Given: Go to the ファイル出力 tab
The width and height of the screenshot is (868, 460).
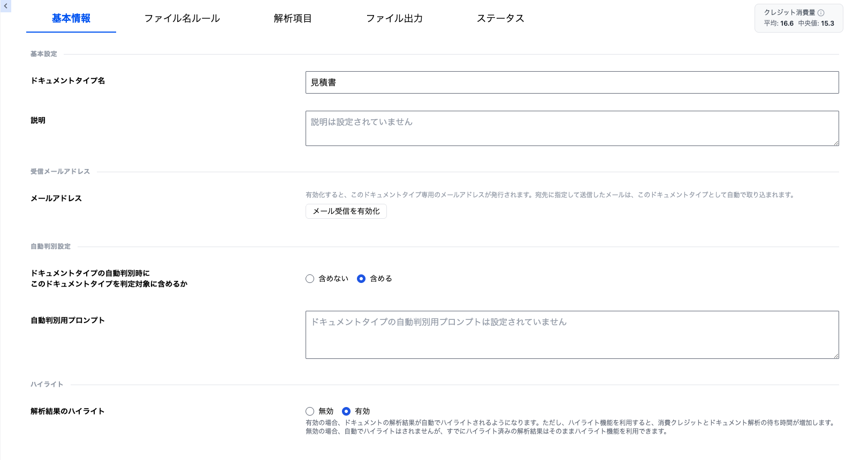Looking at the screenshot, I should tap(394, 18).
